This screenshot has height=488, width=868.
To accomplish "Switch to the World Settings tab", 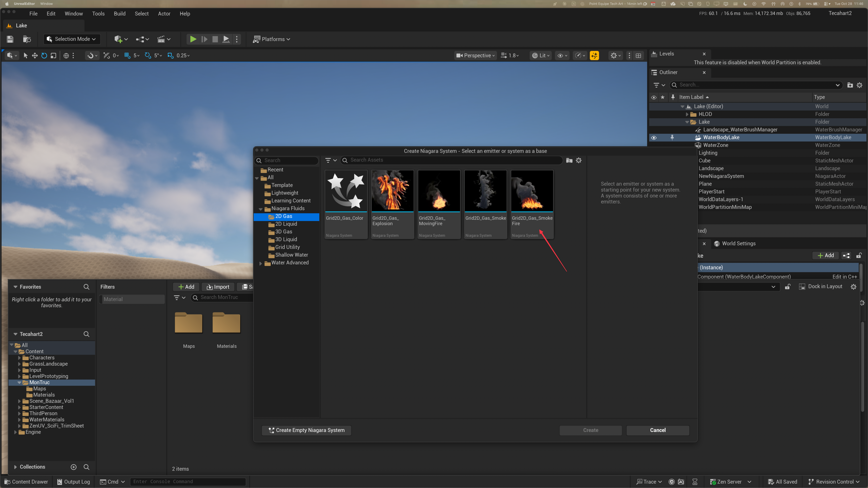I will pyautogui.click(x=735, y=243).
